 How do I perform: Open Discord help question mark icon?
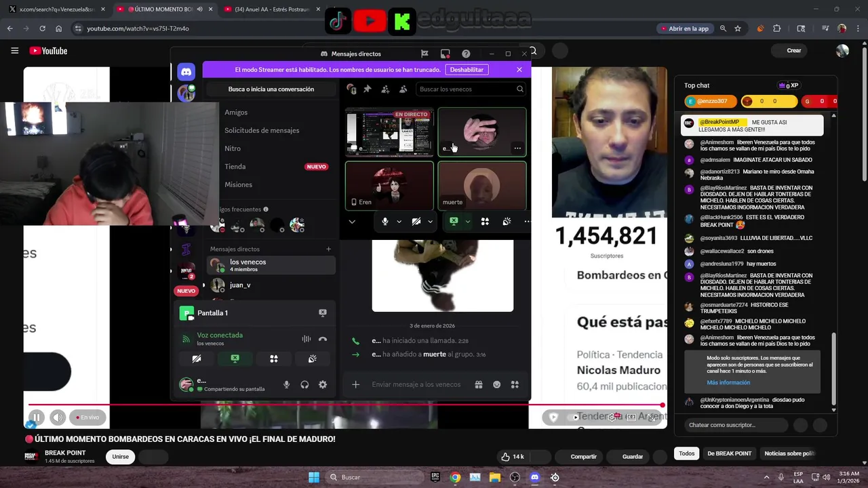click(x=466, y=54)
